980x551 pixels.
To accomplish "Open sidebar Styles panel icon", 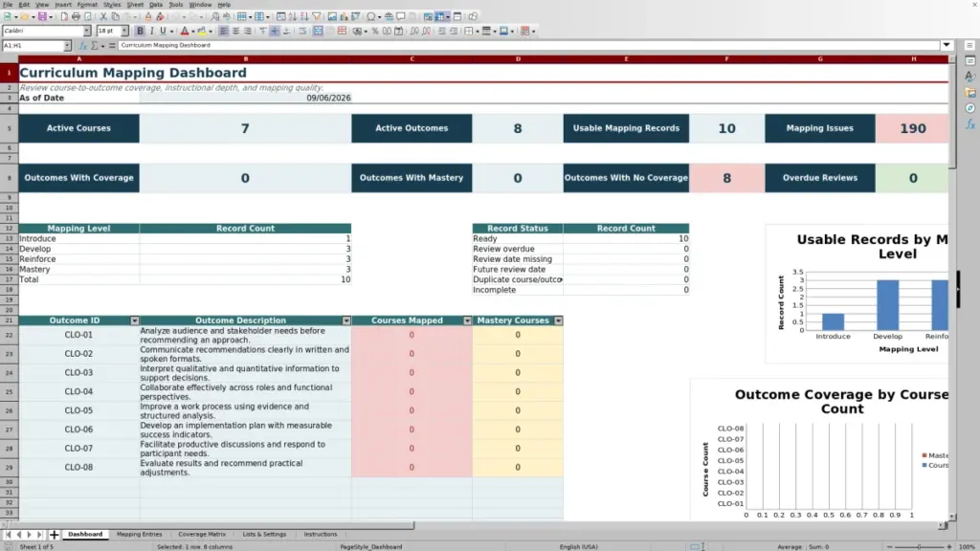I will pyautogui.click(x=970, y=77).
